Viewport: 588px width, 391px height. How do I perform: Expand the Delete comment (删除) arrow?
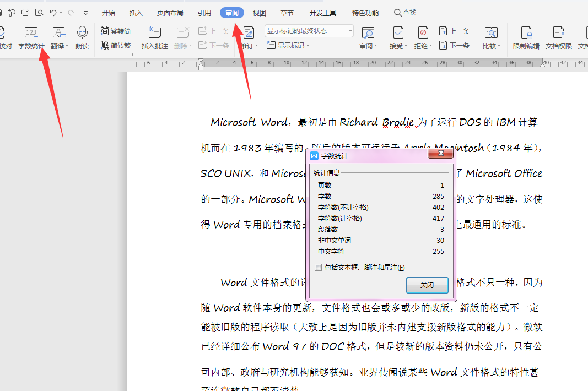pos(191,46)
